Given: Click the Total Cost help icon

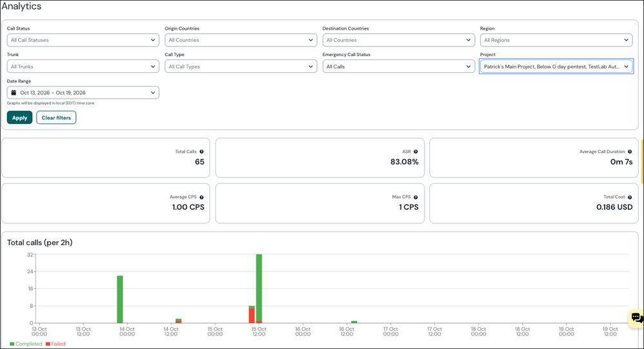Looking at the screenshot, I should pos(630,197).
